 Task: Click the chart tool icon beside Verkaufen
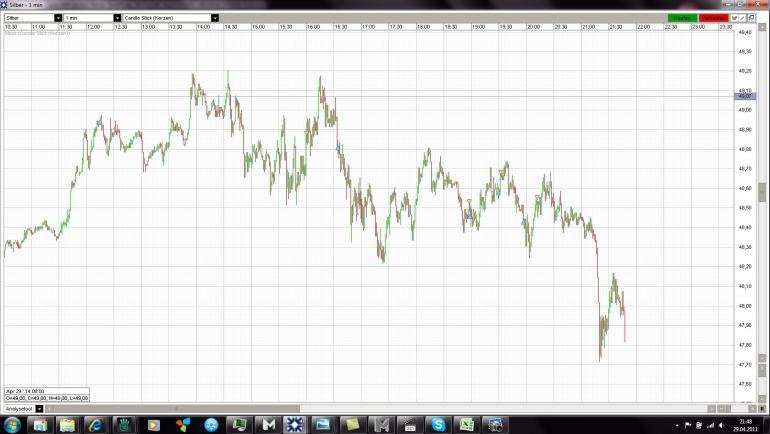pyautogui.click(x=735, y=18)
